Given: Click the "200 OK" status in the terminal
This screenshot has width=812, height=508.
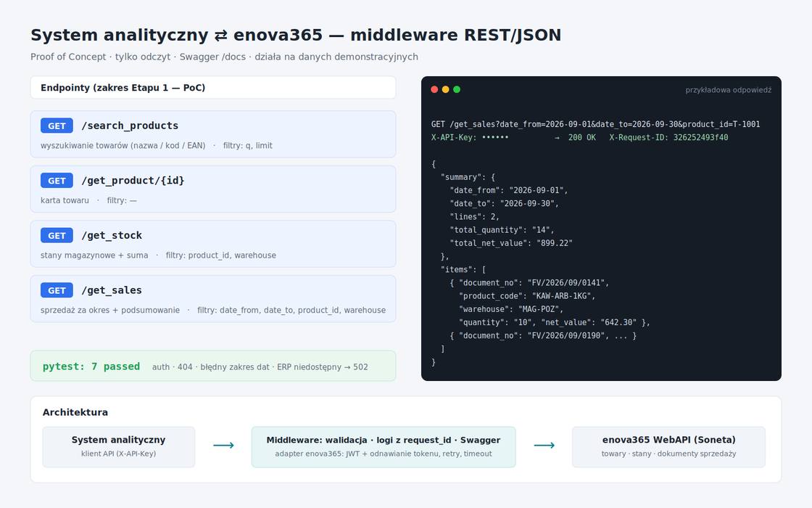Looking at the screenshot, I should (582, 137).
